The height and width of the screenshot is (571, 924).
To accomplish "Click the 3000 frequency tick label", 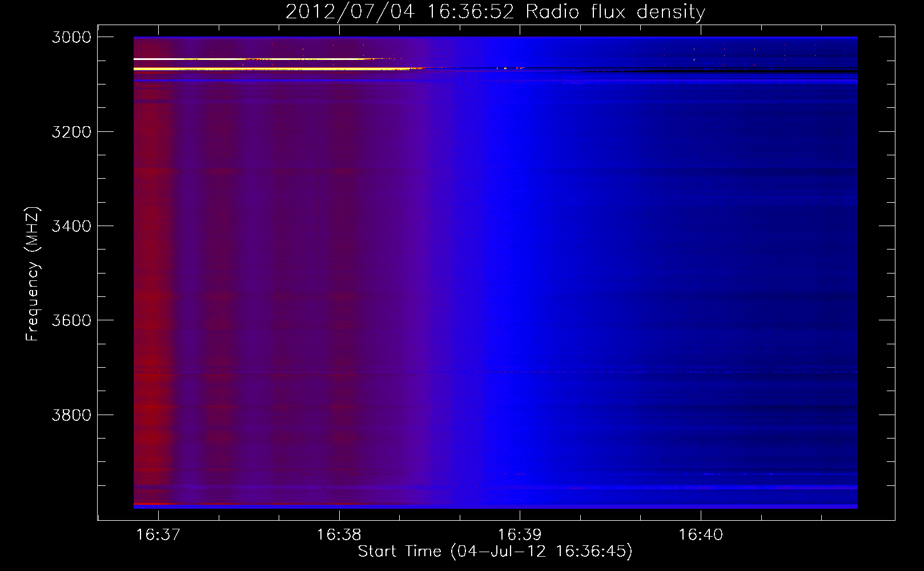I will pyautogui.click(x=71, y=37).
